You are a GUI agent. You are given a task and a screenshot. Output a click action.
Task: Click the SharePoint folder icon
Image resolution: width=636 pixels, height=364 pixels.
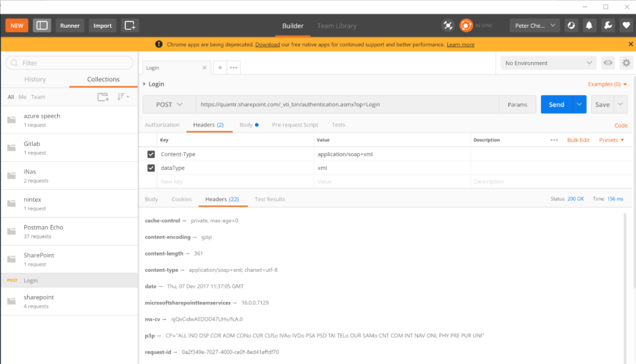pos(11,259)
